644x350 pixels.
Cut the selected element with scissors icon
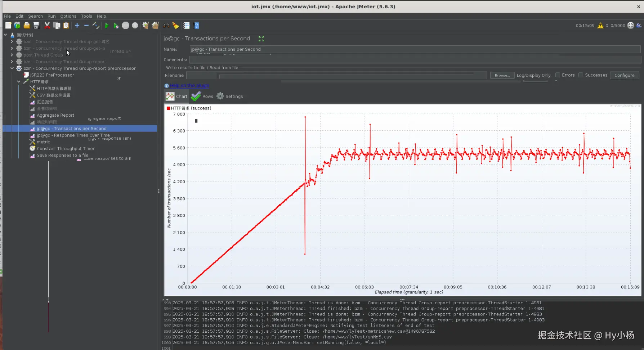click(47, 25)
